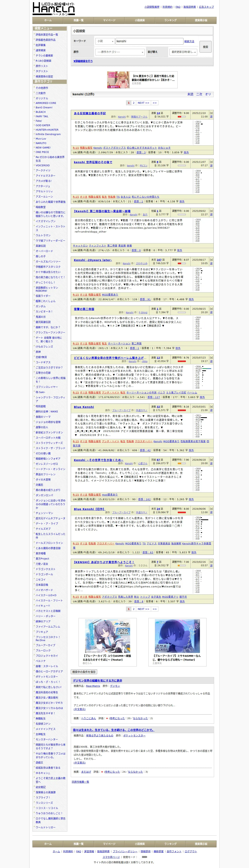This screenshot has height=868, width=249.
Task: Click the rating bar for ビビるくらい男尊女卑の世界
Action: pyautogui.click(x=182, y=361)
